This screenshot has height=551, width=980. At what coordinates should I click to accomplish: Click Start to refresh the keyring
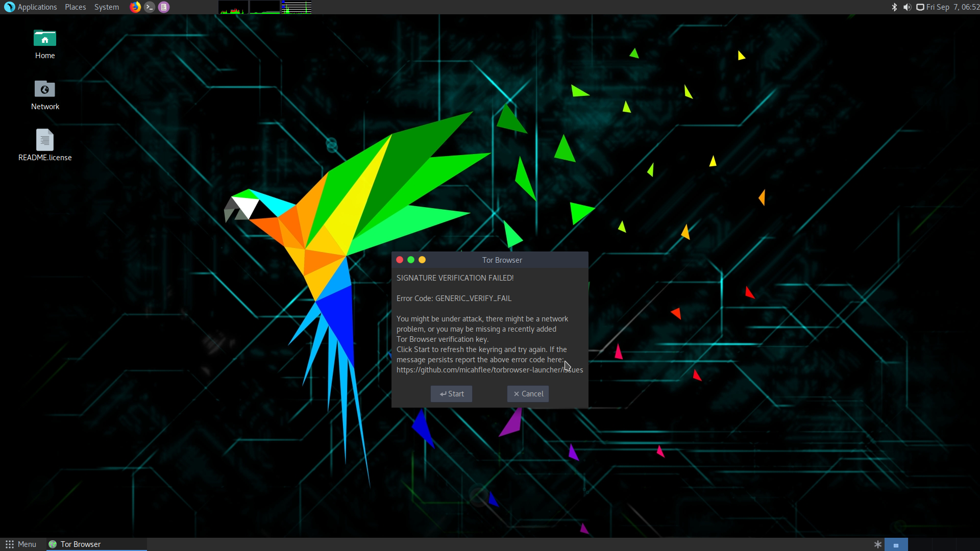tap(451, 393)
